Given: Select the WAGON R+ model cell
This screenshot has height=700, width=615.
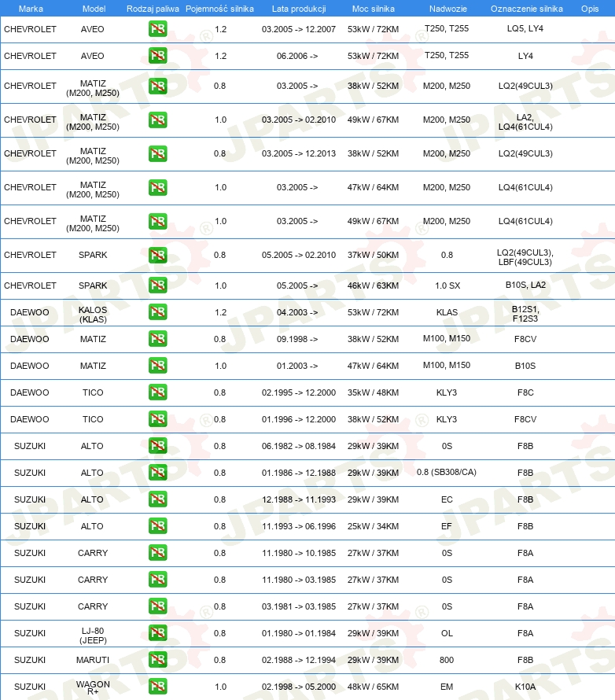Looking at the screenshot, I should (x=93, y=687).
